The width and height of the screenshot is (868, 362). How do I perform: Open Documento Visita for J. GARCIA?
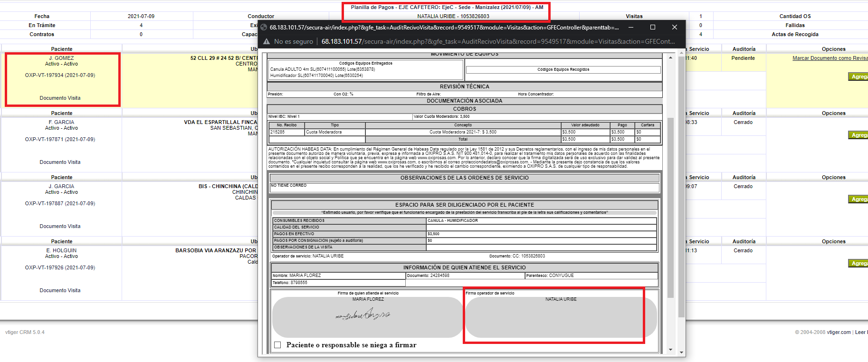click(x=60, y=226)
